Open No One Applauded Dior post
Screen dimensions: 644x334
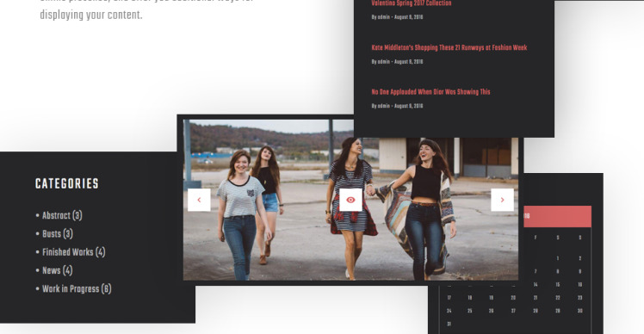(430, 92)
